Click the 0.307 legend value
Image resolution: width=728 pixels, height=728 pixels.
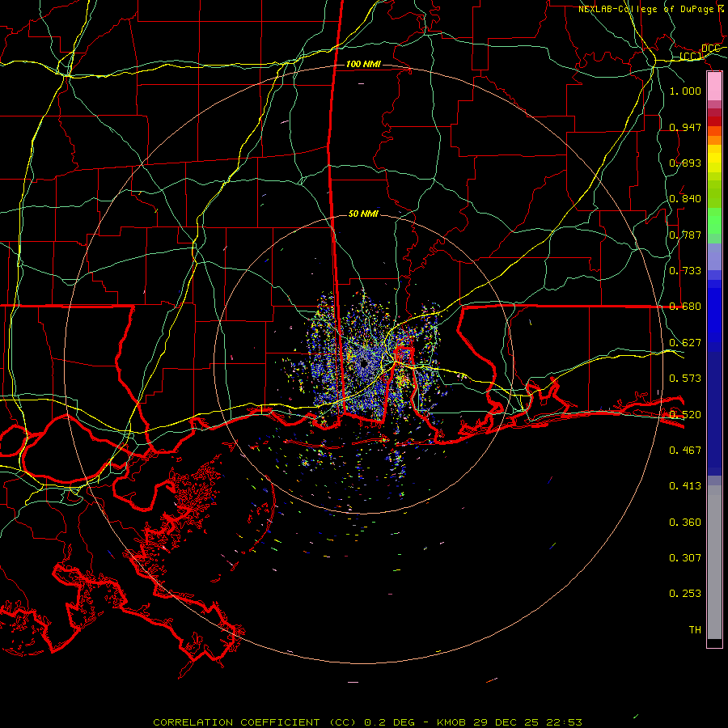coord(685,557)
